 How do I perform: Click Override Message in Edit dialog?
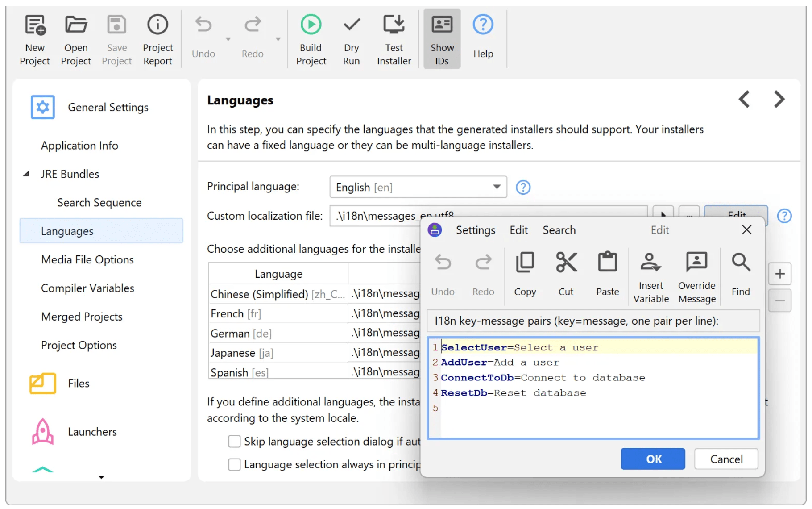696,277
